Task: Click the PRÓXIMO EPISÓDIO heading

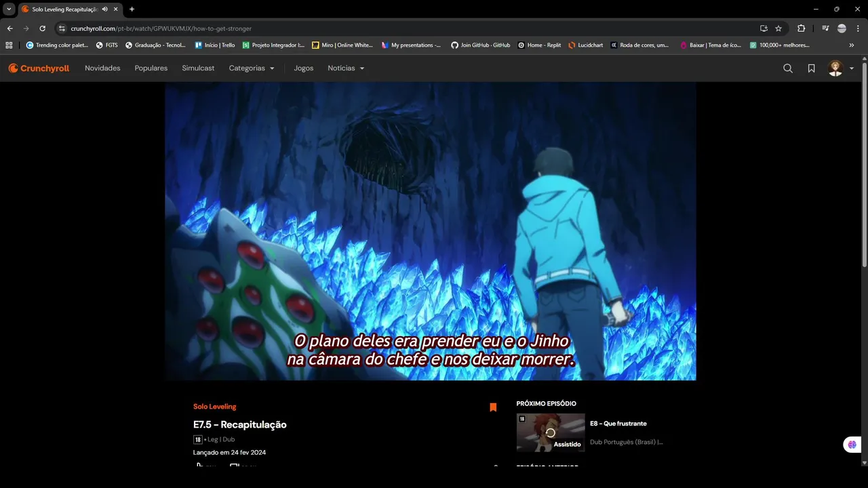Action: pos(547,404)
